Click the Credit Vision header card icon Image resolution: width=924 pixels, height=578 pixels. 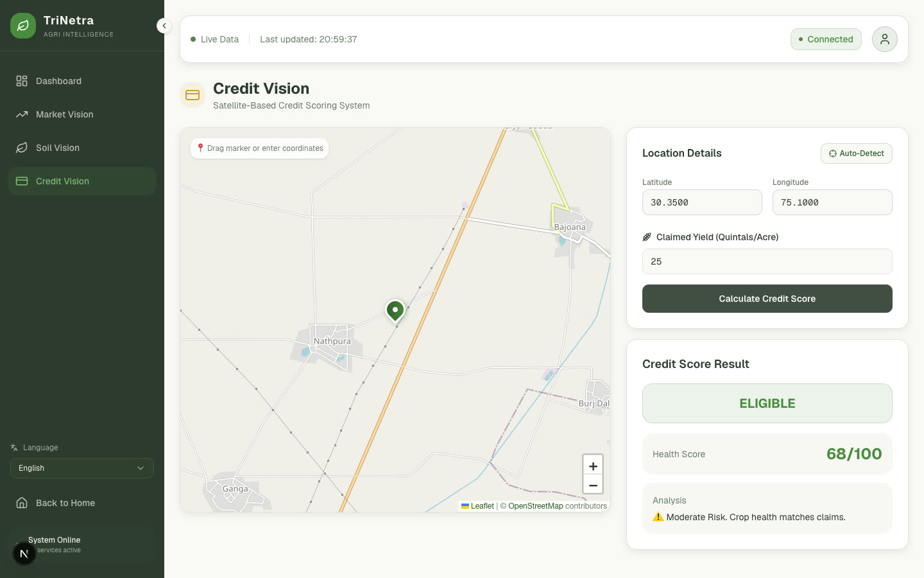193,95
